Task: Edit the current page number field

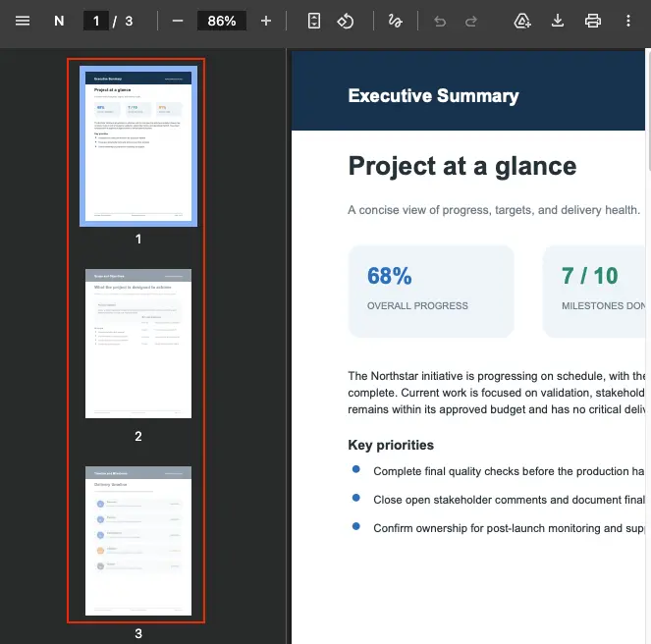Action: point(96,21)
